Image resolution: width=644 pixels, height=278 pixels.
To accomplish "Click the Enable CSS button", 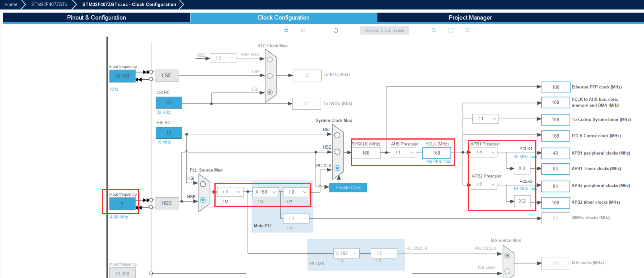I will [x=348, y=188].
